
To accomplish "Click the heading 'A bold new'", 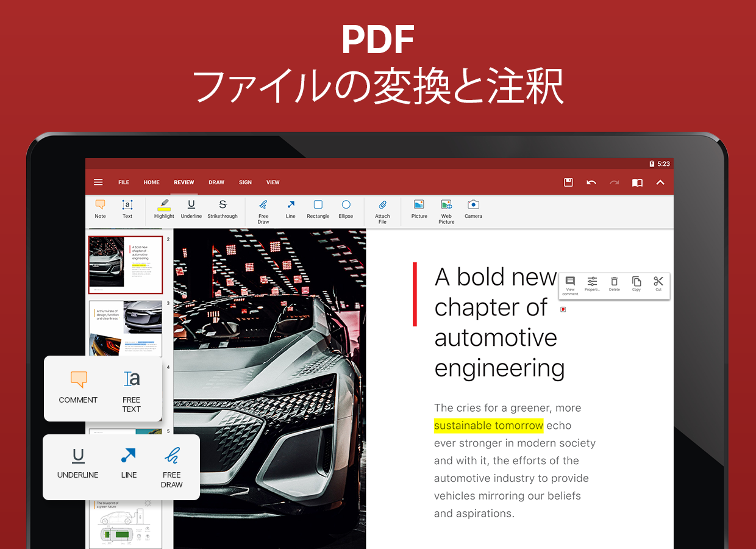I will tap(496, 277).
